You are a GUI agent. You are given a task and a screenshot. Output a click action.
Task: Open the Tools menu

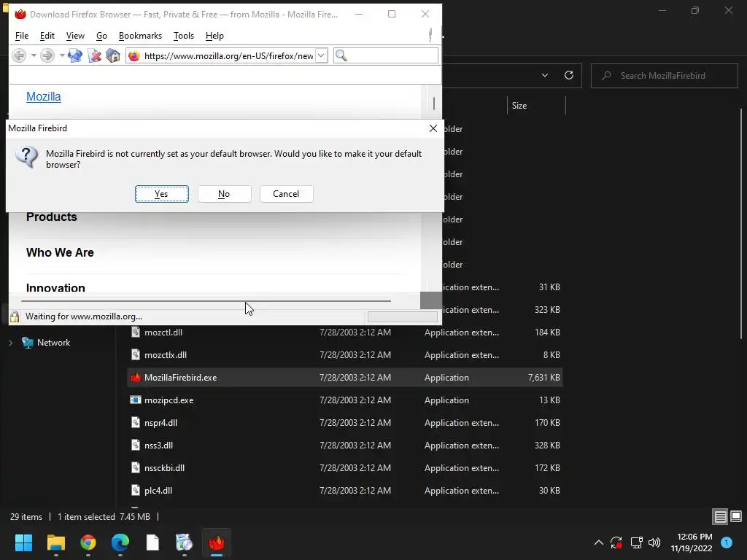(184, 36)
